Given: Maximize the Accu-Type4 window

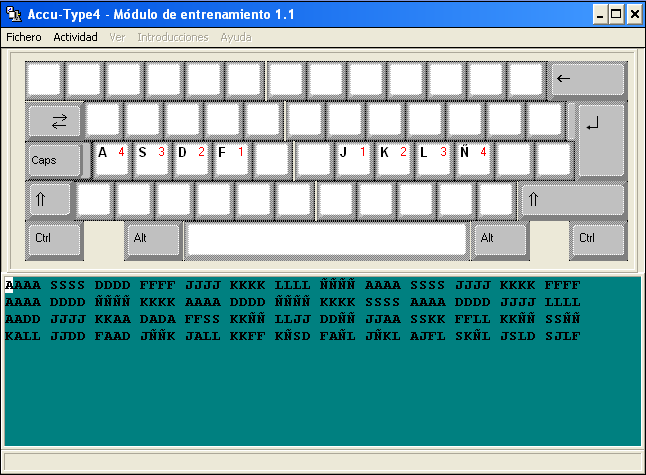Looking at the screenshot, I should [616, 15].
